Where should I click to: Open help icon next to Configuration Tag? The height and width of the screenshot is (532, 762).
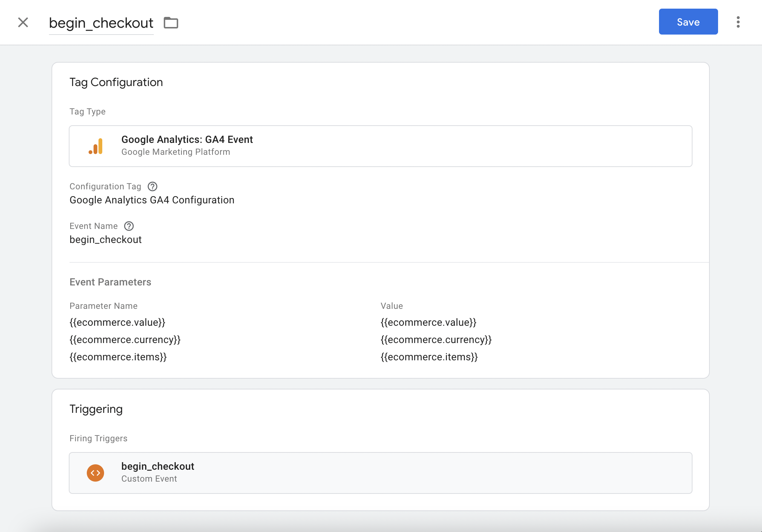(x=153, y=186)
